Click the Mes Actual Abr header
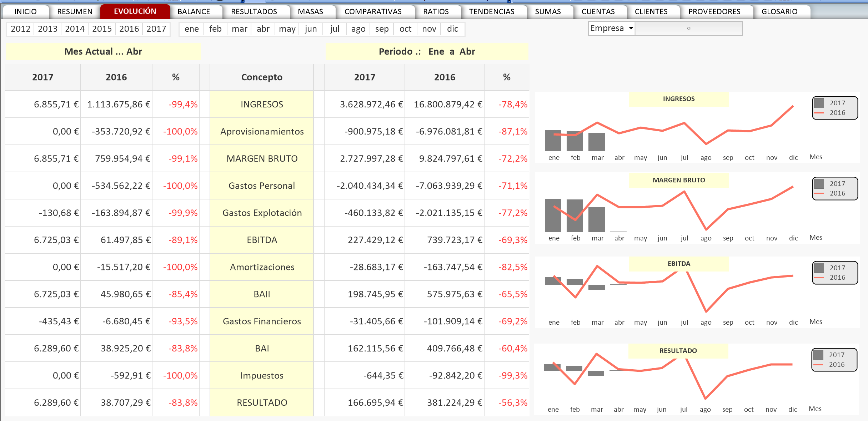The height and width of the screenshot is (421, 868). (103, 51)
